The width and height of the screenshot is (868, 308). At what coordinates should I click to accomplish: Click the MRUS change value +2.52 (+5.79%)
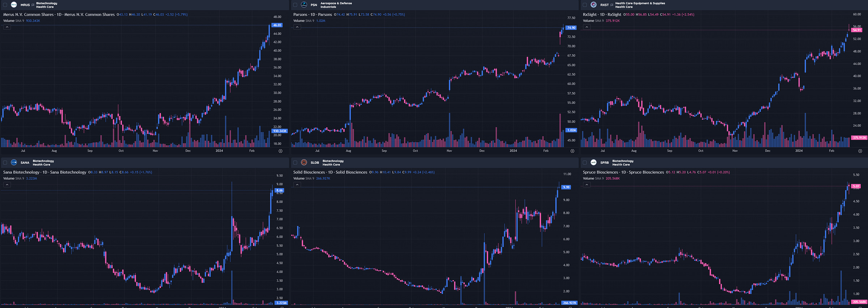pos(176,14)
